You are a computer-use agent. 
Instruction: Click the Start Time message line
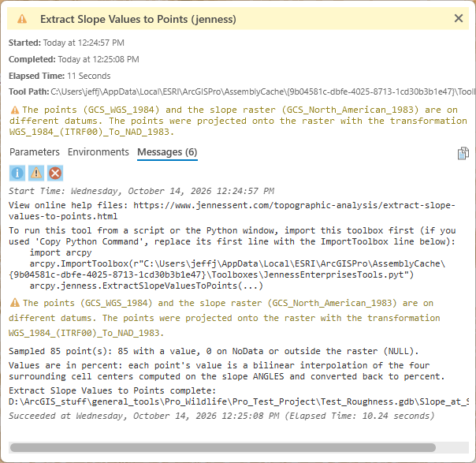click(x=142, y=191)
